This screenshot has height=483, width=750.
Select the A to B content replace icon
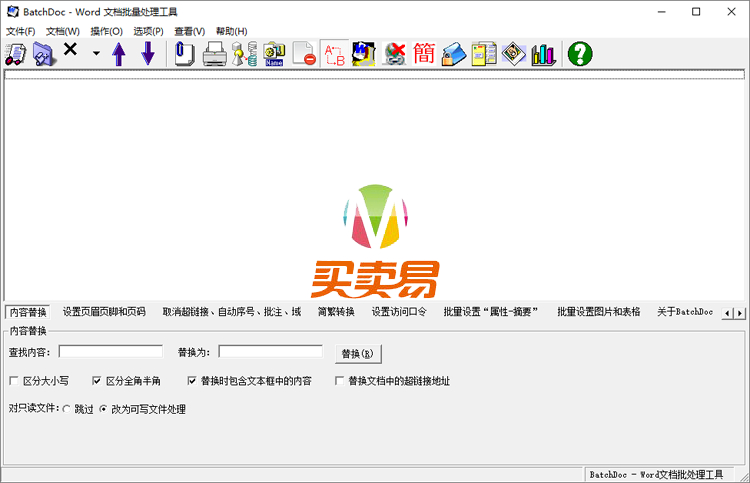pos(334,54)
